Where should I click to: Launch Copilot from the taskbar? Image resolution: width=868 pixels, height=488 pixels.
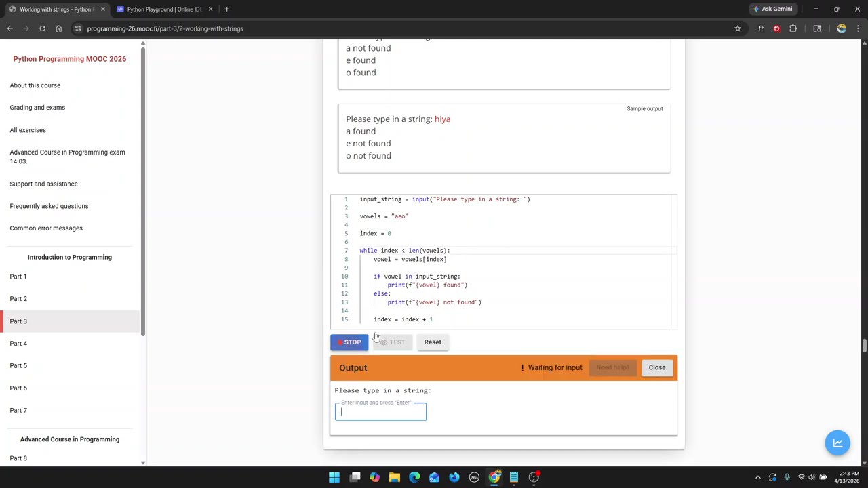tap(374, 477)
